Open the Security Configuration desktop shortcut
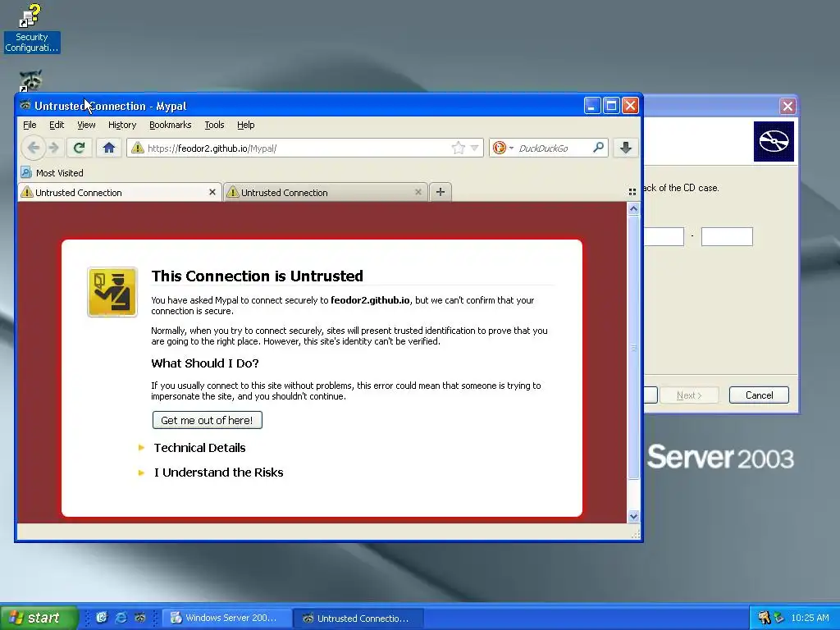Screen dimensions: 840x630 click(32, 28)
